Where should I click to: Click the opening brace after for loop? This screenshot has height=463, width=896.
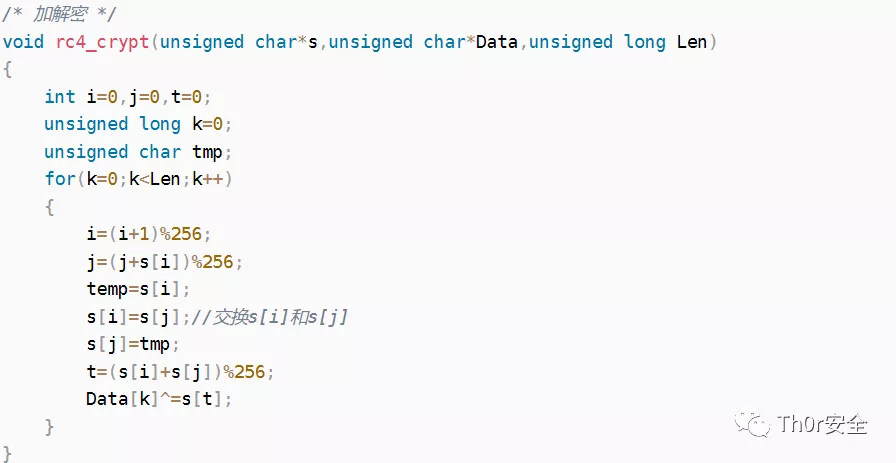[x=50, y=207]
